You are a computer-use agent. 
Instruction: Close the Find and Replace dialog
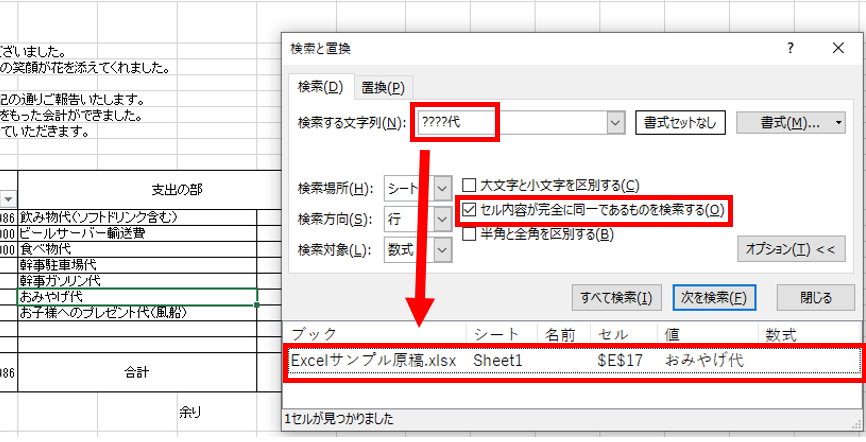coord(838,48)
